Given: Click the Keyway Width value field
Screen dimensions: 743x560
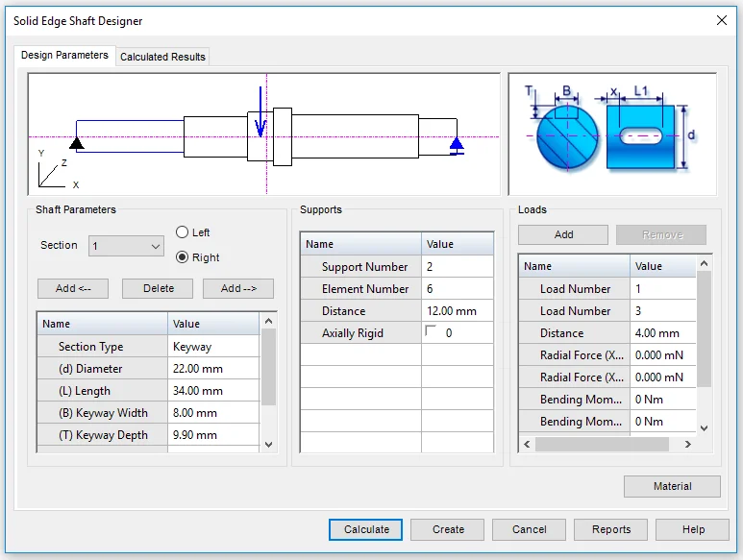Looking at the screenshot, I should [x=213, y=413].
